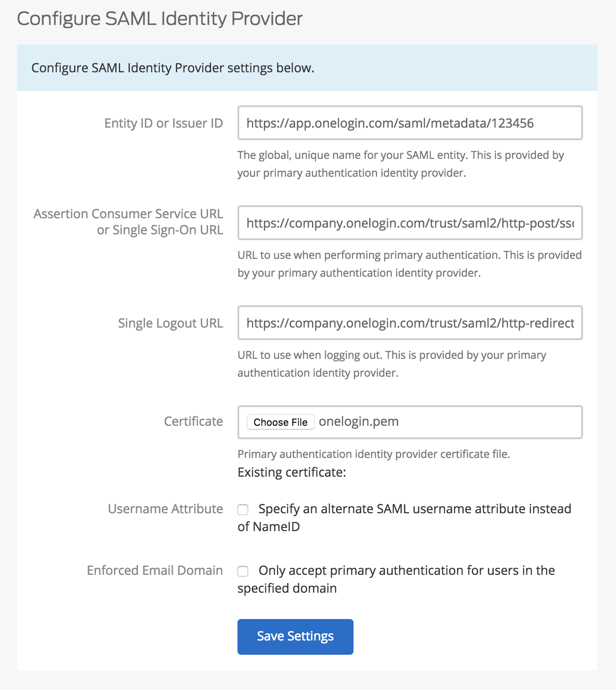Click the Username Attribute label

[x=165, y=509]
